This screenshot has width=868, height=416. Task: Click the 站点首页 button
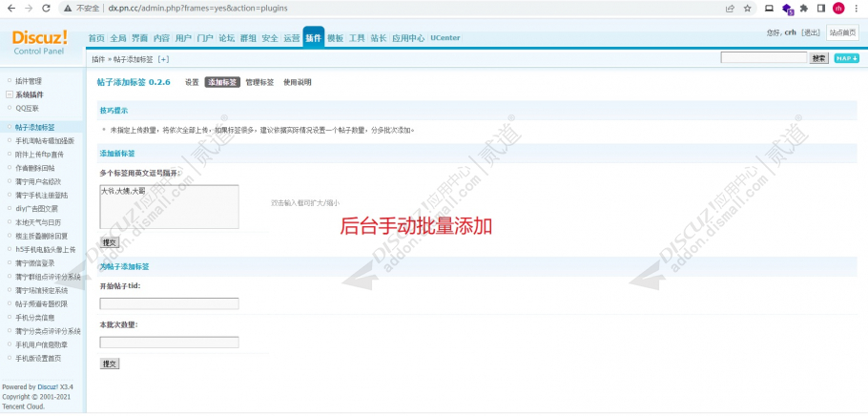coord(842,32)
